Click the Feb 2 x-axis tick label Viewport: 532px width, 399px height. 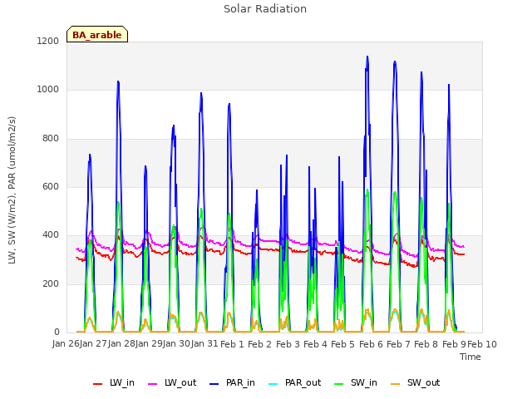pos(260,344)
